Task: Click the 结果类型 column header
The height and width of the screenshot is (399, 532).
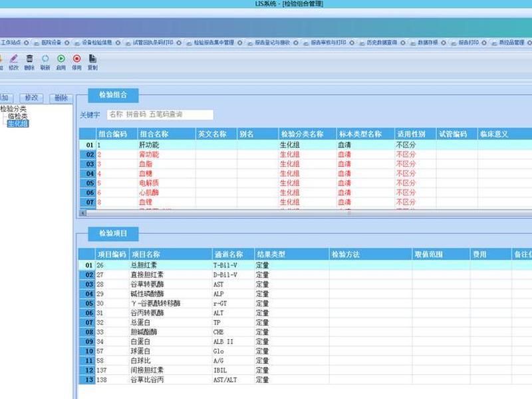Action: (x=292, y=254)
